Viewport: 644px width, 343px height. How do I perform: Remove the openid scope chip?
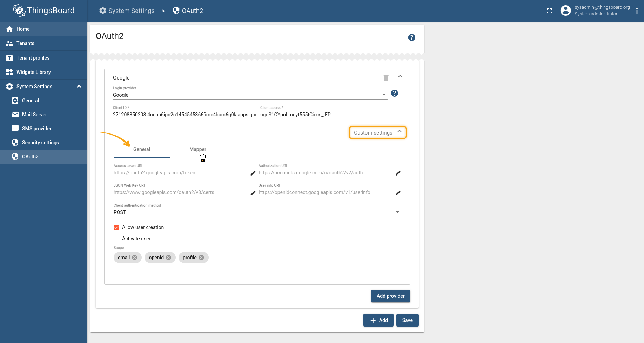(x=168, y=258)
